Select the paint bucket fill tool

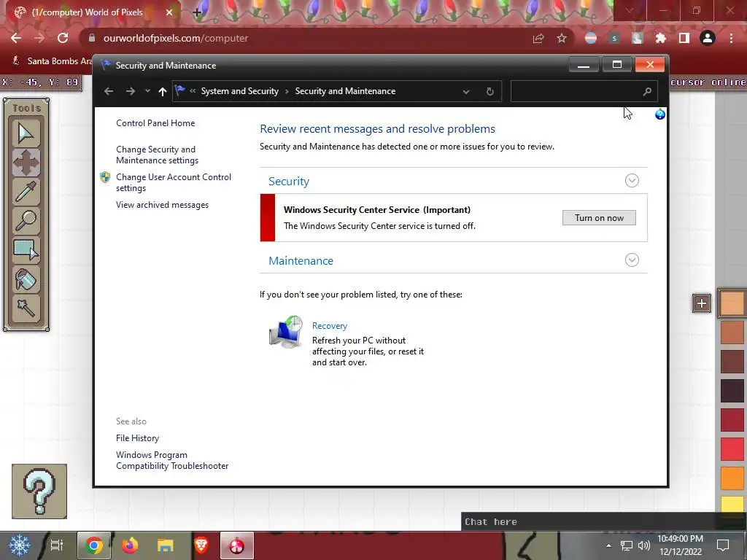coord(26,279)
